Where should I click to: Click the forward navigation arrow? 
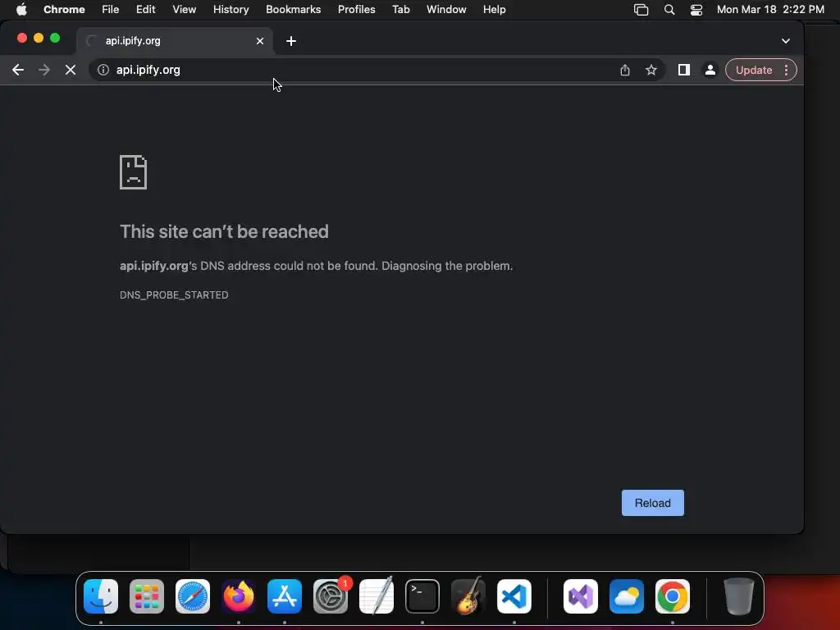point(44,71)
